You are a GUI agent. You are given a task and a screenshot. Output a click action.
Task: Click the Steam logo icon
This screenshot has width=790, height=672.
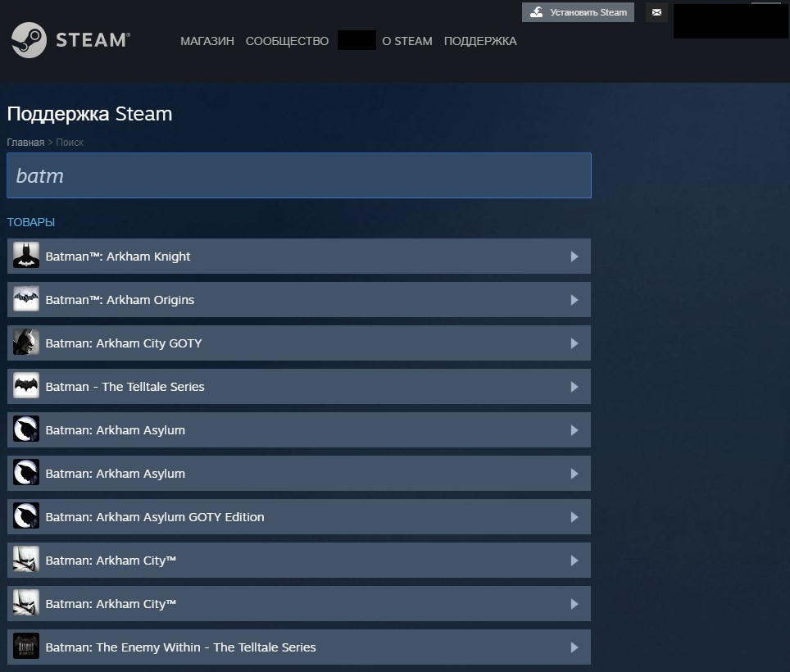pyautogui.click(x=29, y=40)
